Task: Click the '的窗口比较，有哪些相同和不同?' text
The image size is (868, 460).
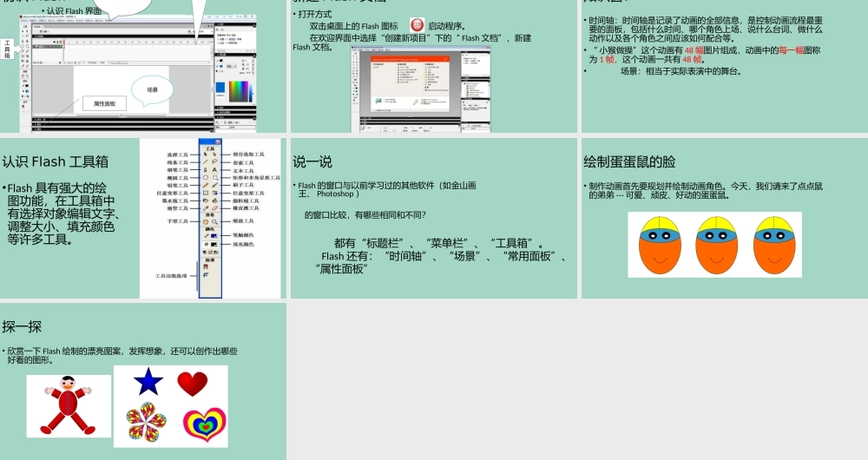Action: click(365, 214)
